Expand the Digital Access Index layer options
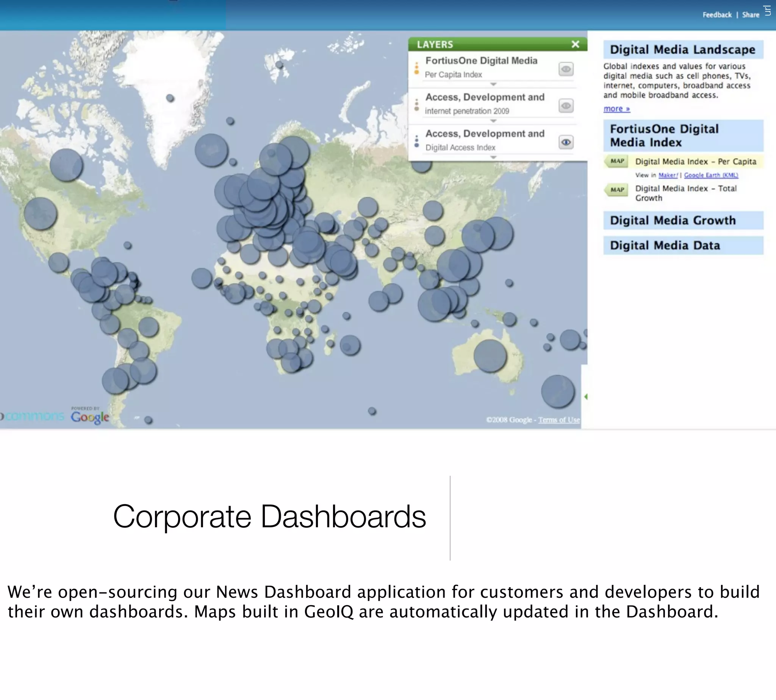Image resolution: width=776 pixels, height=700 pixels. point(493,157)
